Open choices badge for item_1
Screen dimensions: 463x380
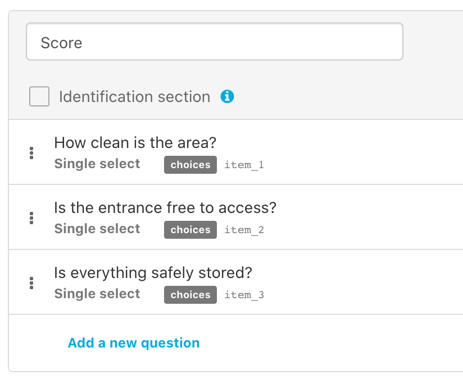(190, 165)
